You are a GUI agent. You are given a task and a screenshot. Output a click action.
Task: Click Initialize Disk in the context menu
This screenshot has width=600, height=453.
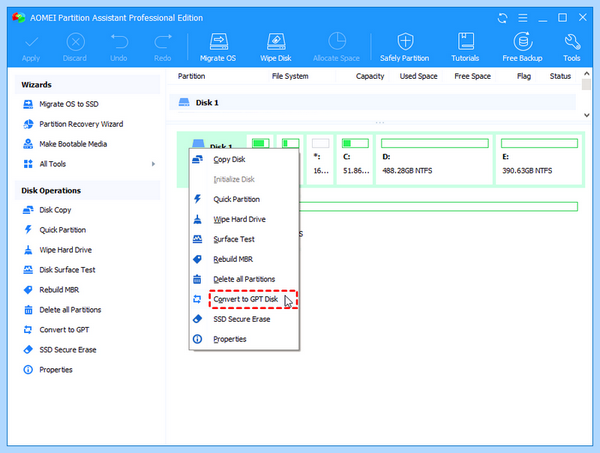click(244, 179)
